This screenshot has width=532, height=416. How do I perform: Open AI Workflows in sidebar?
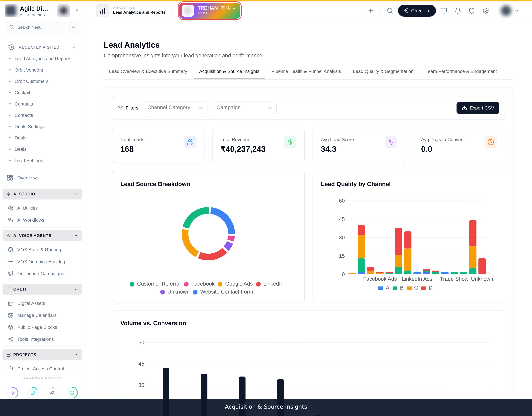(x=42, y=220)
